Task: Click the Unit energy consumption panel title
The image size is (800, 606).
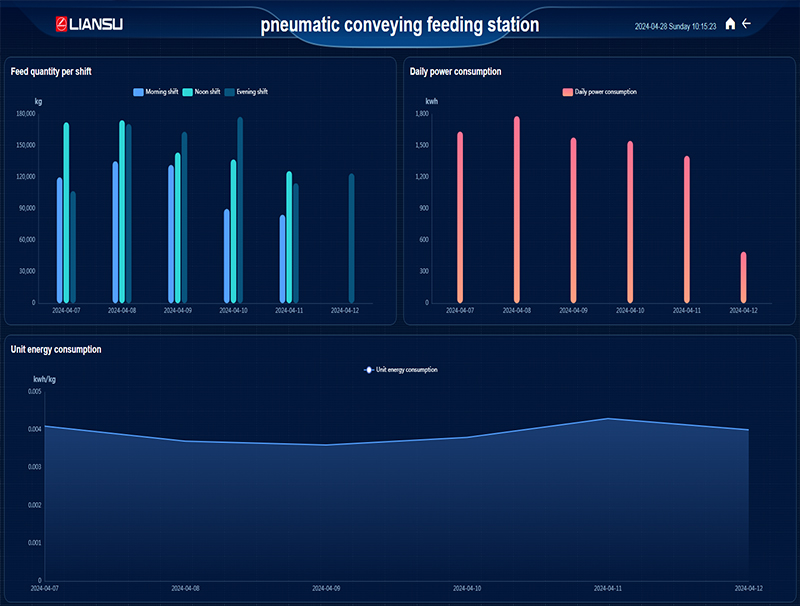Action: click(55, 349)
